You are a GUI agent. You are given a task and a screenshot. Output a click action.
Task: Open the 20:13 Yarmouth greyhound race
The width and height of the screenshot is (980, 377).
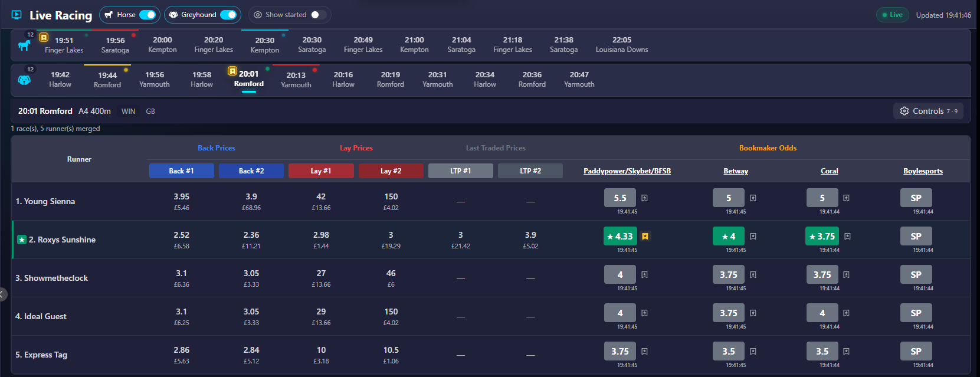coord(296,80)
